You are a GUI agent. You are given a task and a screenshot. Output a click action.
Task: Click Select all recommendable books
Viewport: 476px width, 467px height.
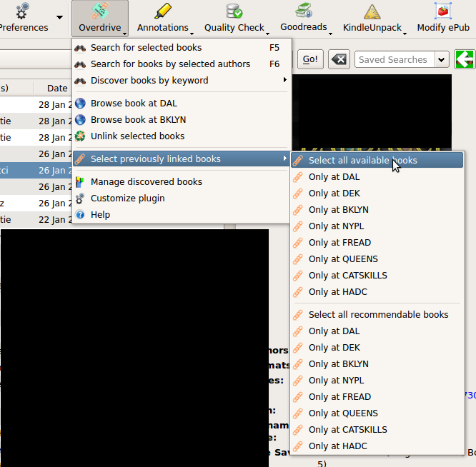pyautogui.click(x=377, y=315)
